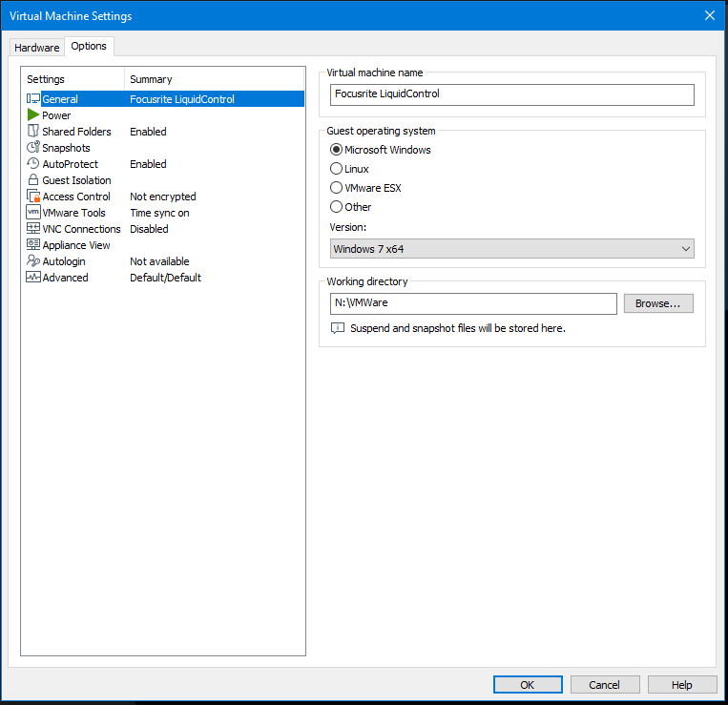Click the Virtual machine name text field

point(512,94)
